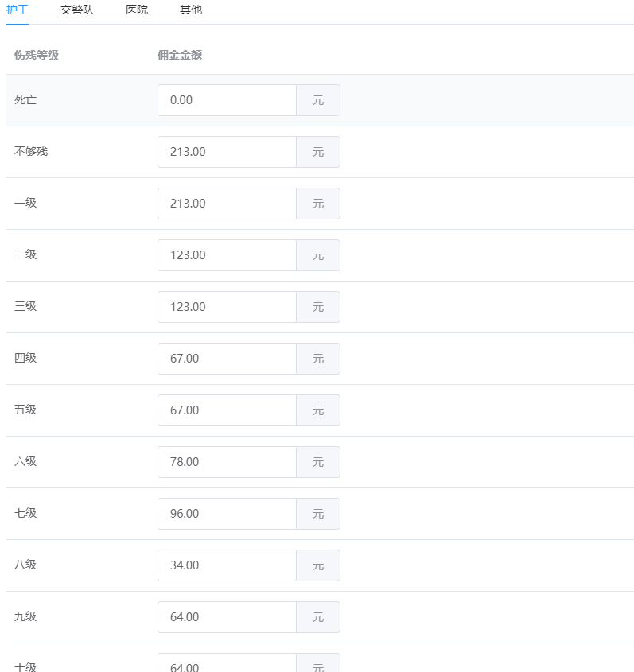Screen dimensions: 634x672
Task: Go to the 其他 tab
Action: click(x=191, y=10)
